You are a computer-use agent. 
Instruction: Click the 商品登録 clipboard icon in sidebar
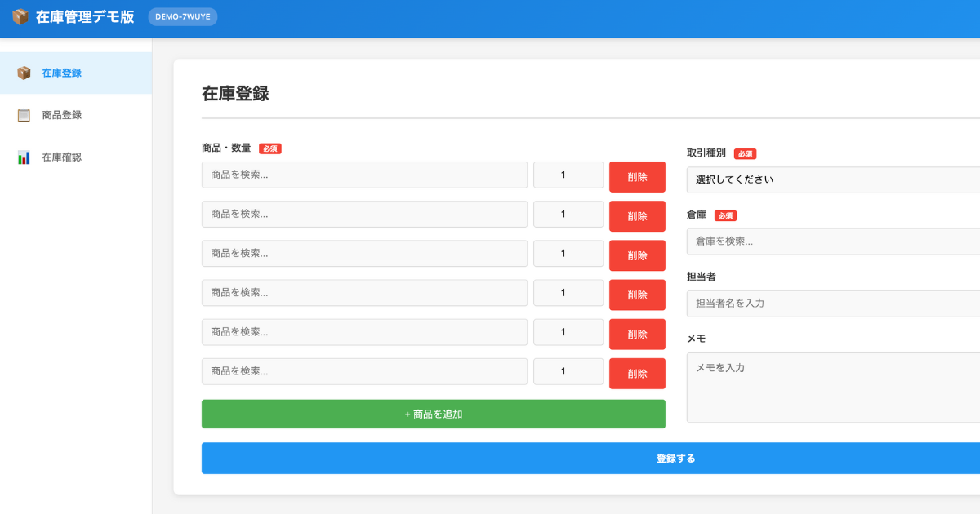(x=24, y=115)
